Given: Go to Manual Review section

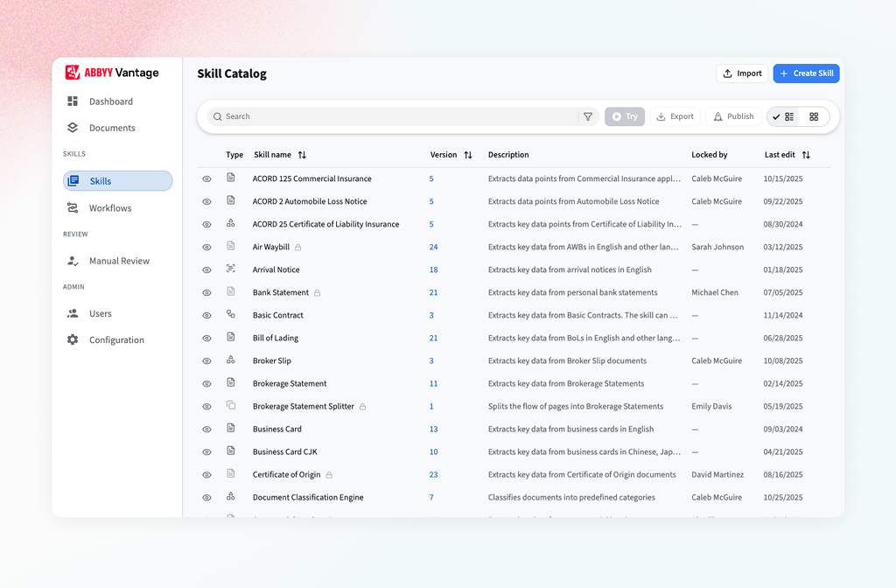Looking at the screenshot, I should coord(119,261).
